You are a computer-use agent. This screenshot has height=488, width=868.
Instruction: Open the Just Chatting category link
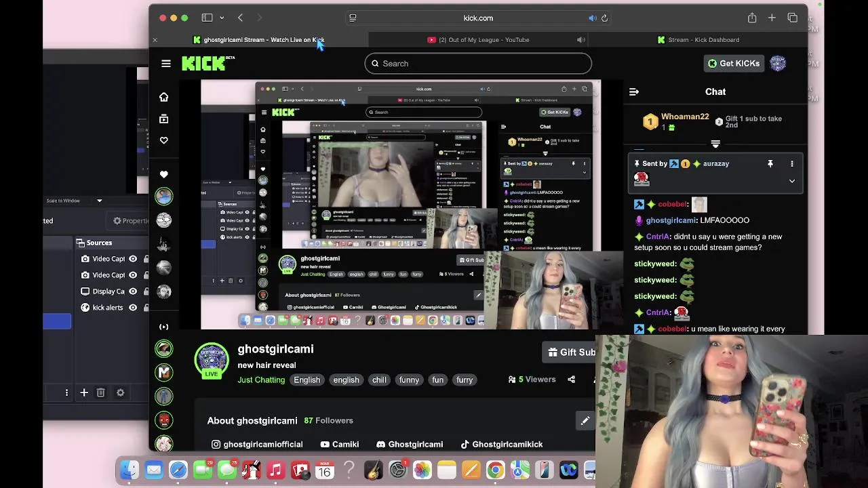coord(261,380)
